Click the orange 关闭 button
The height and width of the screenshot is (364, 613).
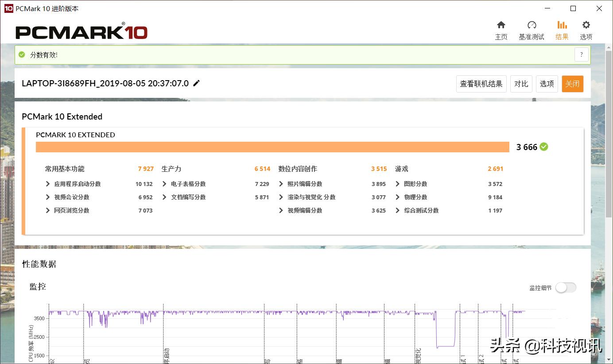click(x=572, y=84)
